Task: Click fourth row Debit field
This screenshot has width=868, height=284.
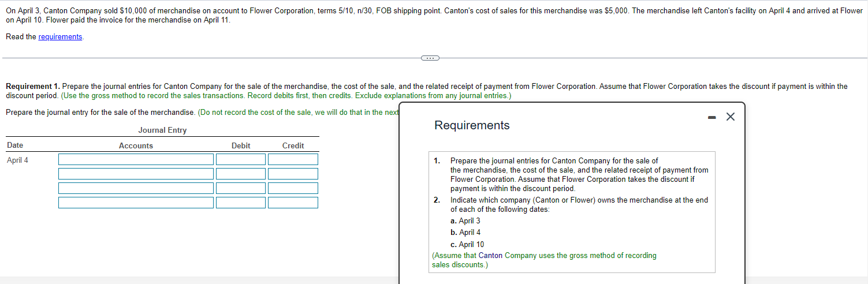Action: click(241, 203)
